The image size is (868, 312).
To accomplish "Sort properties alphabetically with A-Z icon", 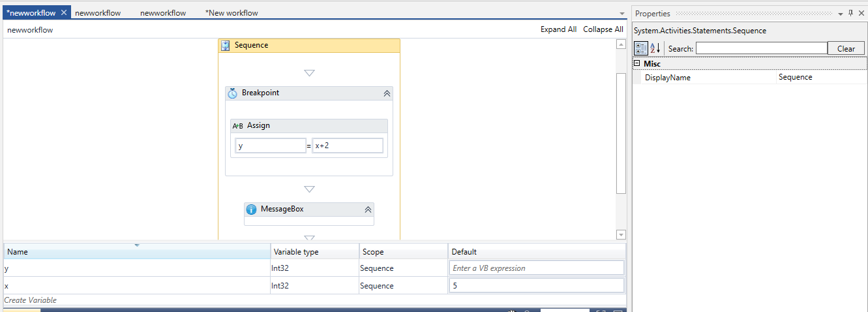I will tap(655, 48).
